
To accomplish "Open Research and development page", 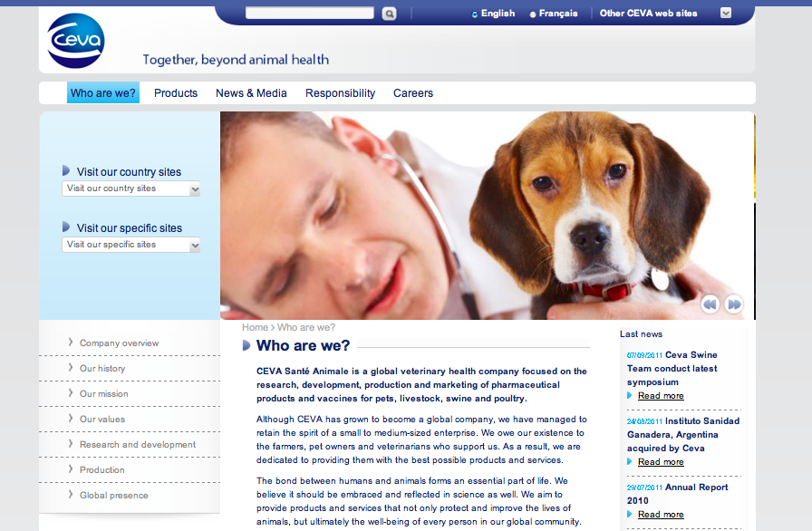I will click(x=137, y=445).
